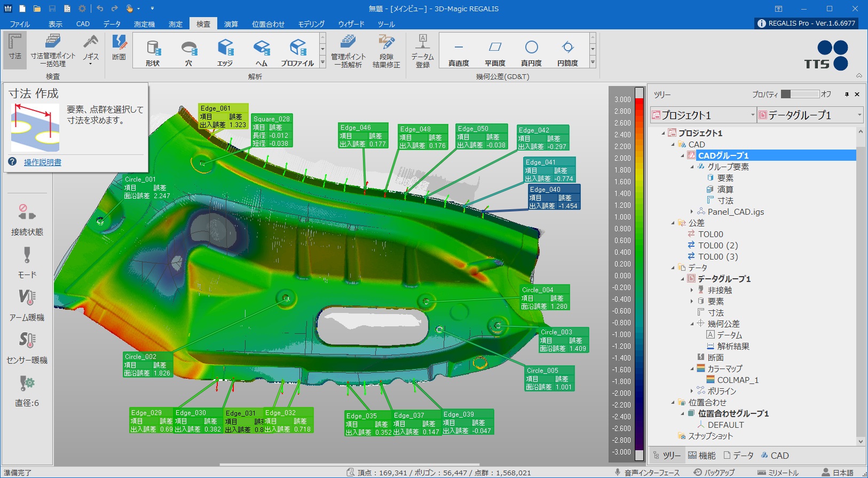Select 真直度 straightness tolerance
This screenshot has width=868, height=478.
tap(459, 52)
